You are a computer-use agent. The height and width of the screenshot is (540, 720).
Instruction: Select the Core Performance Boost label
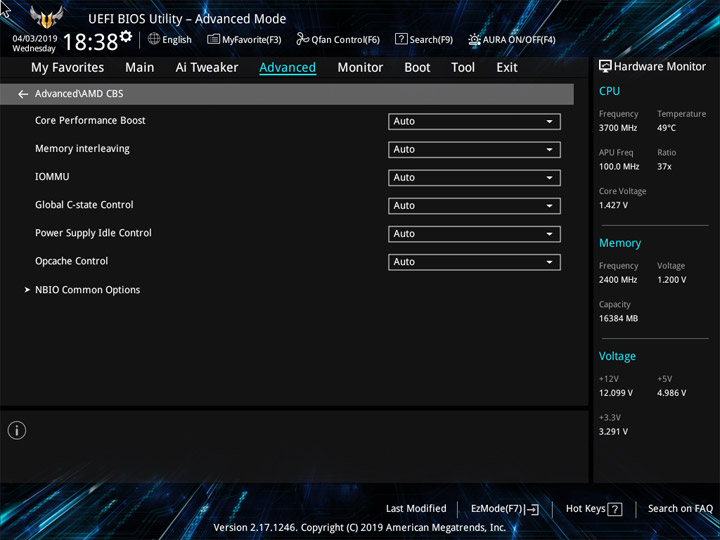[x=90, y=120]
